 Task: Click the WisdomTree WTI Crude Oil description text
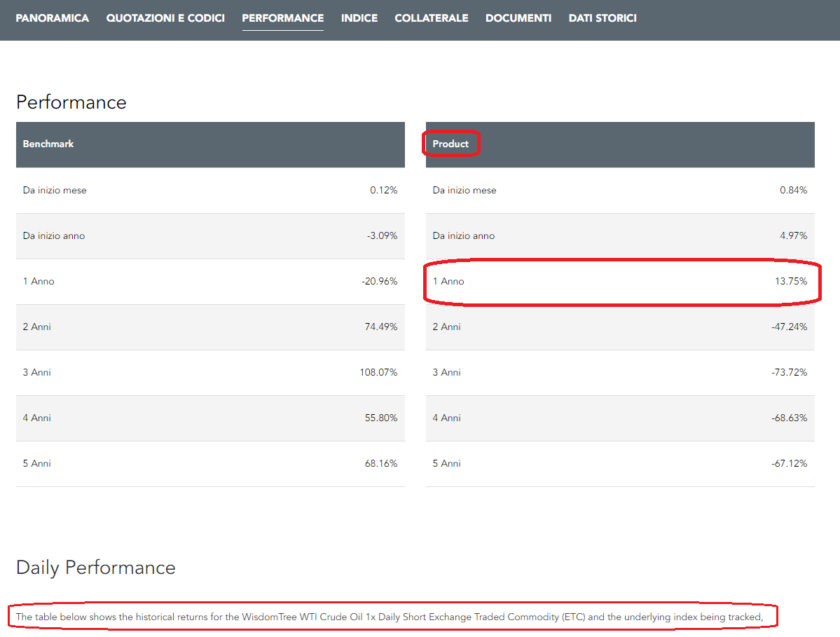389,617
